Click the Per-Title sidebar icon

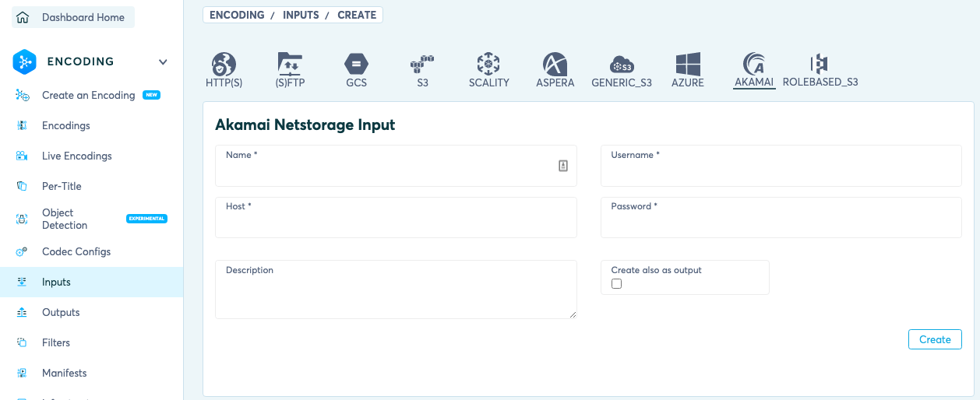coord(23,186)
